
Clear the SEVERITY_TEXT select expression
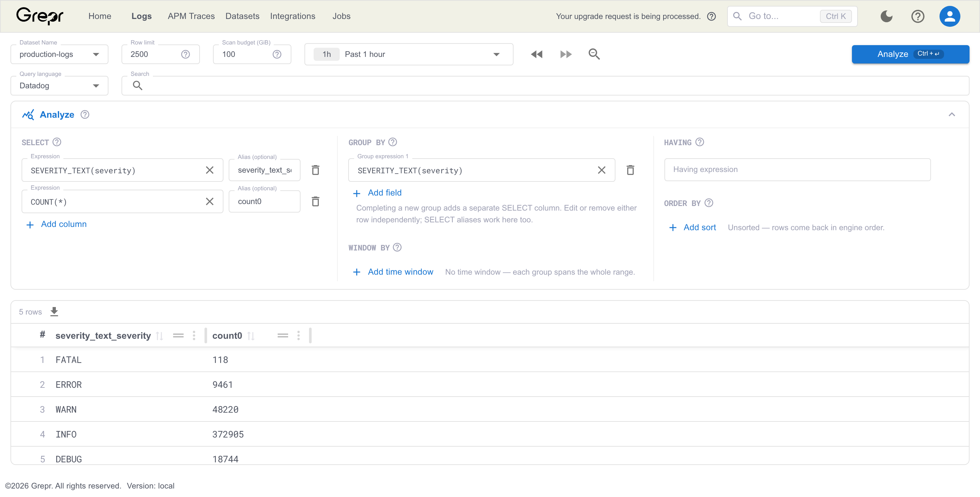click(x=210, y=170)
